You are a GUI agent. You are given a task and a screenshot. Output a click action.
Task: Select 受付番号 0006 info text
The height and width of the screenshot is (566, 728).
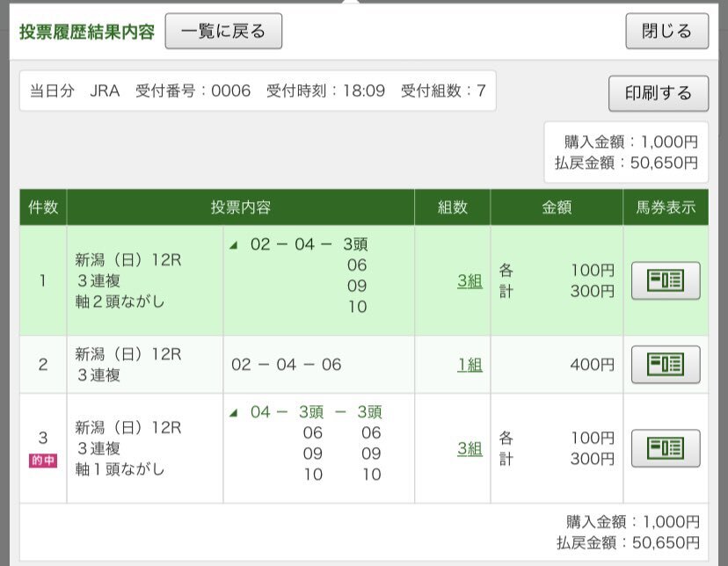tap(193, 91)
